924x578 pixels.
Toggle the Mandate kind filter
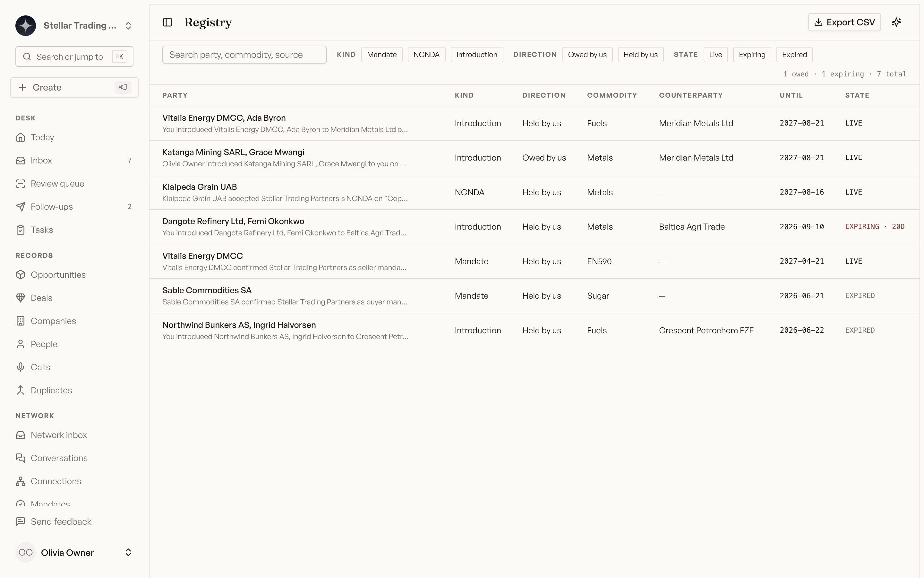click(382, 55)
